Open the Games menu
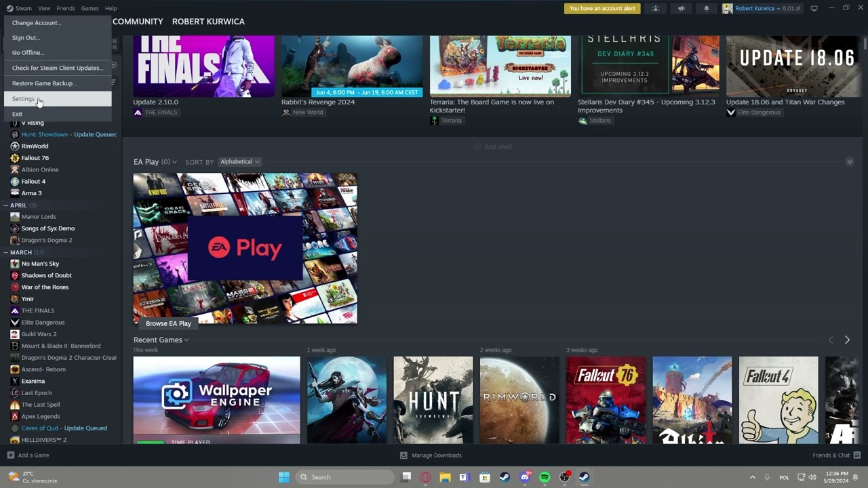Image resolution: width=868 pixels, height=488 pixels. [90, 8]
